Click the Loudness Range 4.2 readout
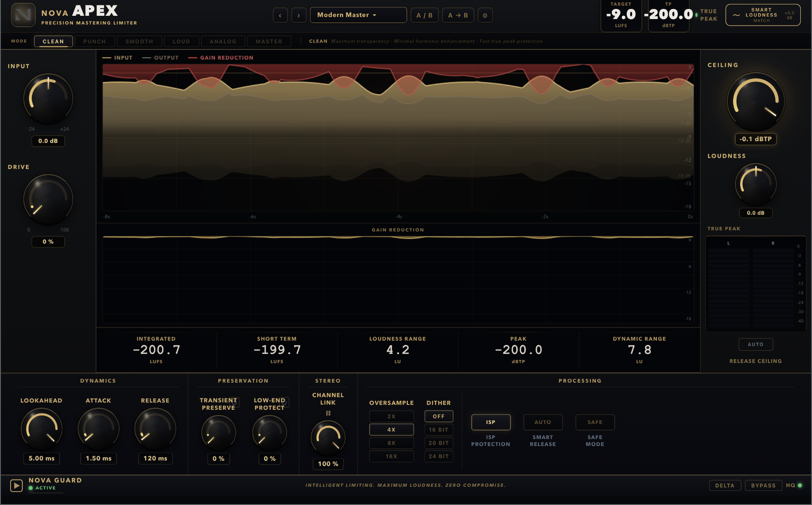812x505 pixels. click(397, 350)
